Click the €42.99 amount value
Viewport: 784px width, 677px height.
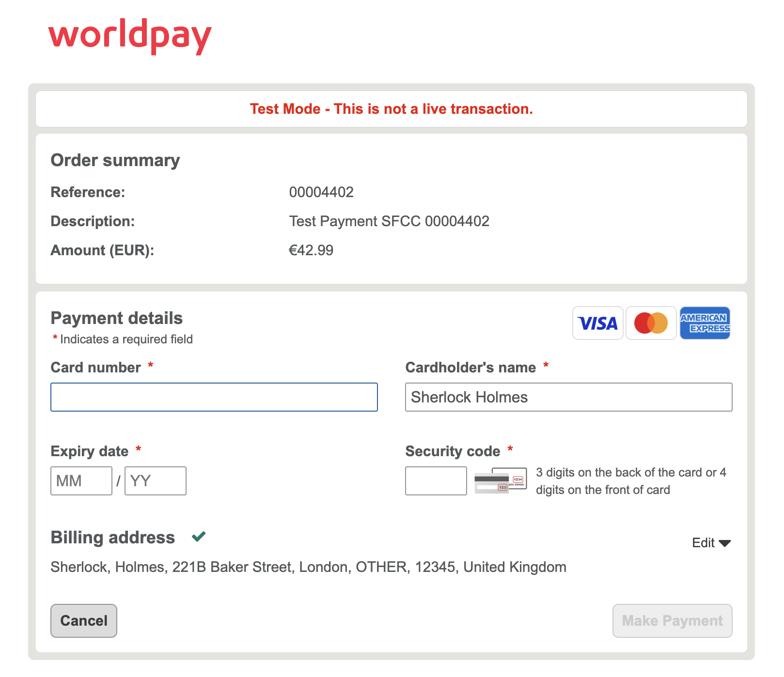(311, 250)
